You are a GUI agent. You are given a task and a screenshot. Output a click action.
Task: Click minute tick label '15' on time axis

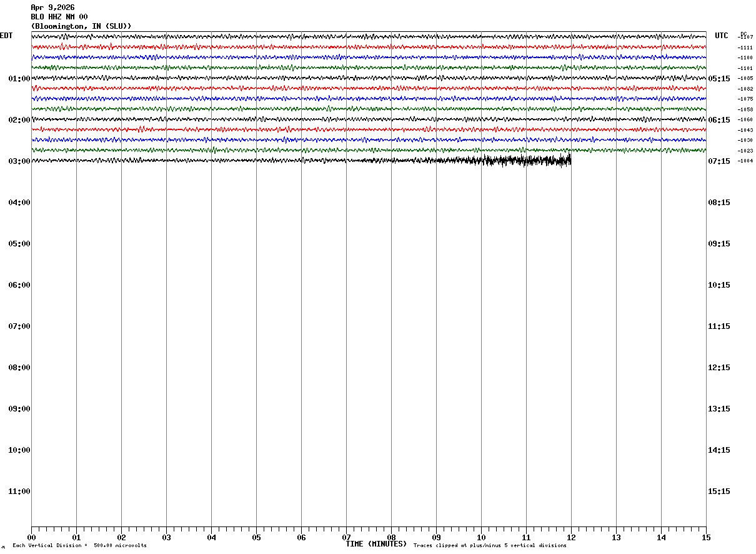tap(706, 538)
